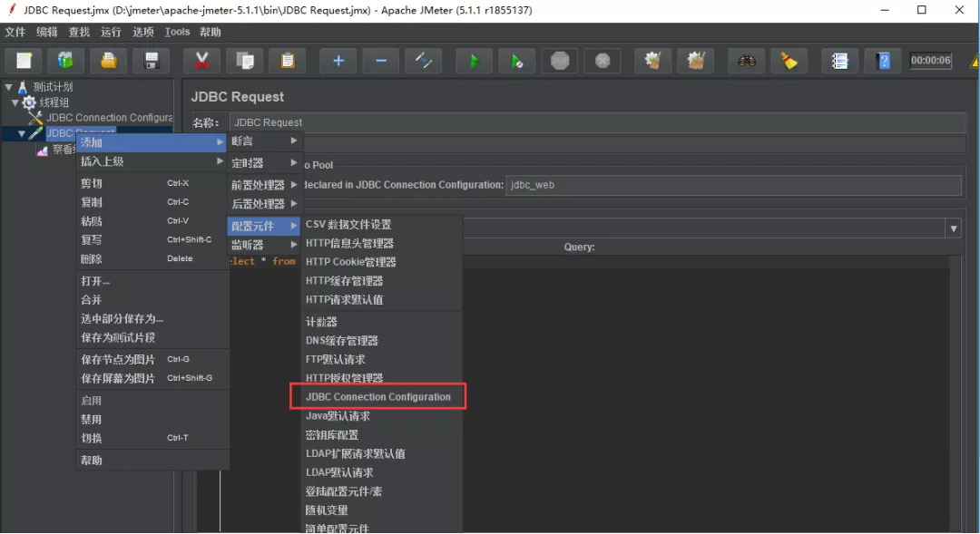Viewport: 980px width, 534px height.
Task: Save the test plan with disk icon
Action: point(151,61)
